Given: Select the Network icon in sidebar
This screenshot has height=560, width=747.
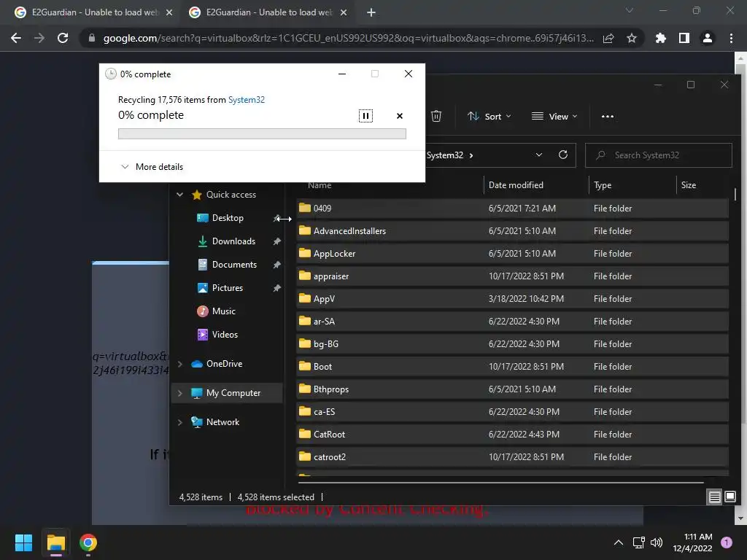Looking at the screenshot, I should click(x=197, y=422).
